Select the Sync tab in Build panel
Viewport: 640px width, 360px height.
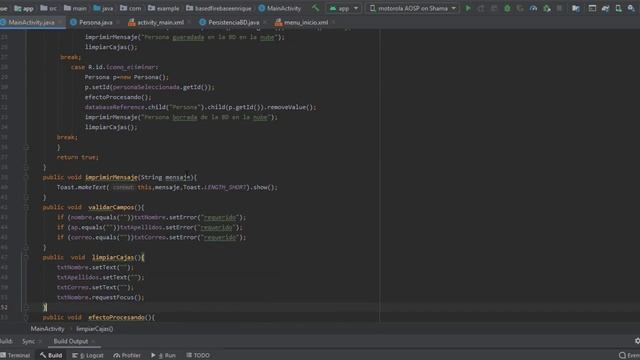tap(28, 341)
